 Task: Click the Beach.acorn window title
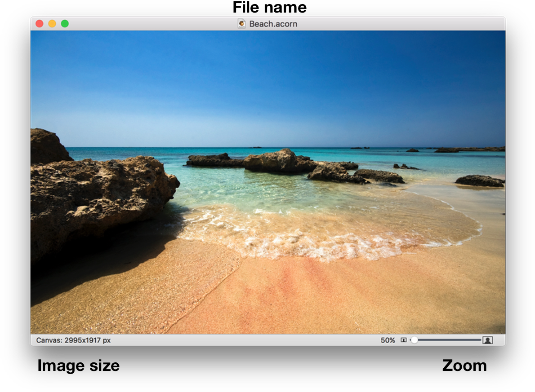pyautogui.click(x=273, y=23)
